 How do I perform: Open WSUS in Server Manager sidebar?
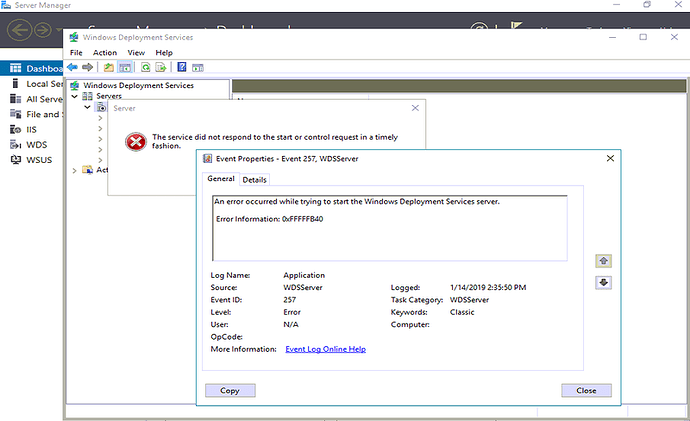pyautogui.click(x=37, y=160)
